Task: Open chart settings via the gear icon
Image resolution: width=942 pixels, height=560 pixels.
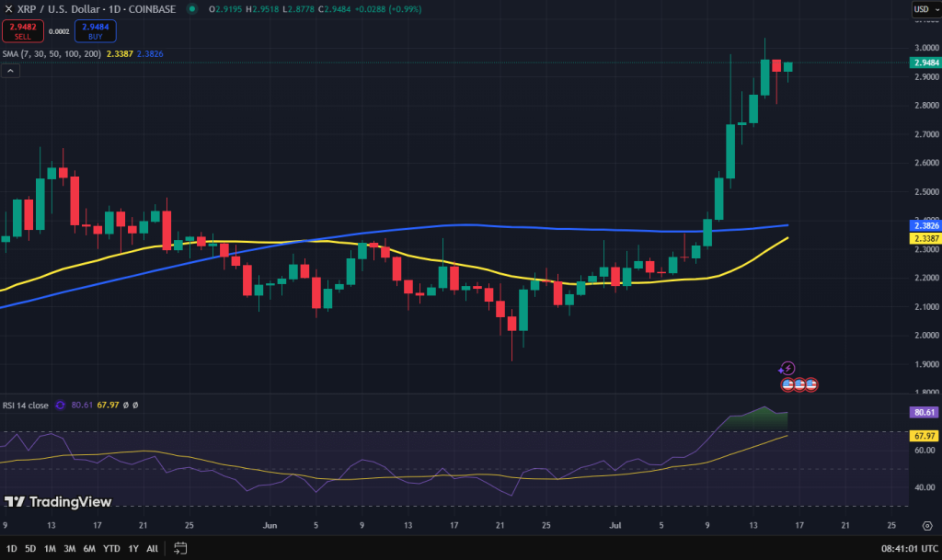Action: pos(927,526)
